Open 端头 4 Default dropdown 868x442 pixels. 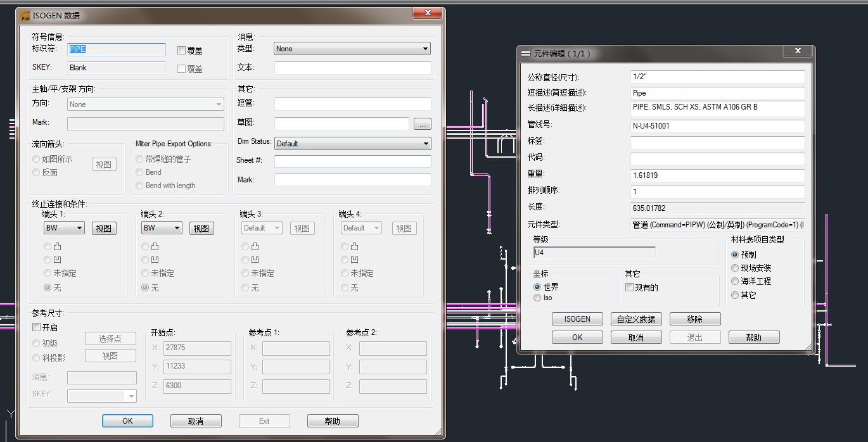[361, 228]
